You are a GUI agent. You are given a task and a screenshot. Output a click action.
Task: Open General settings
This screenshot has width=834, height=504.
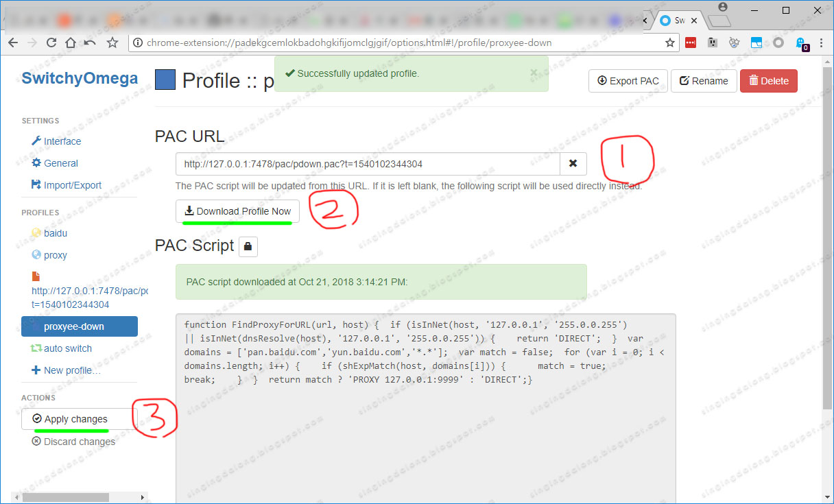point(55,163)
